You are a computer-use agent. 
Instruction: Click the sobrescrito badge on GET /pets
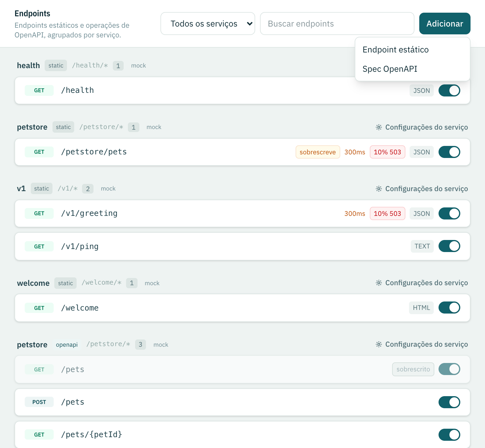tap(413, 369)
